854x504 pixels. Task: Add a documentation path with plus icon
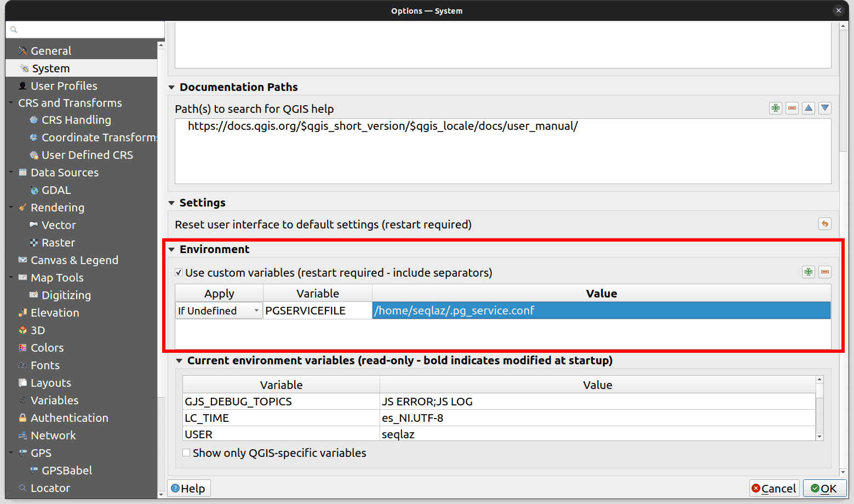point(776,108)
